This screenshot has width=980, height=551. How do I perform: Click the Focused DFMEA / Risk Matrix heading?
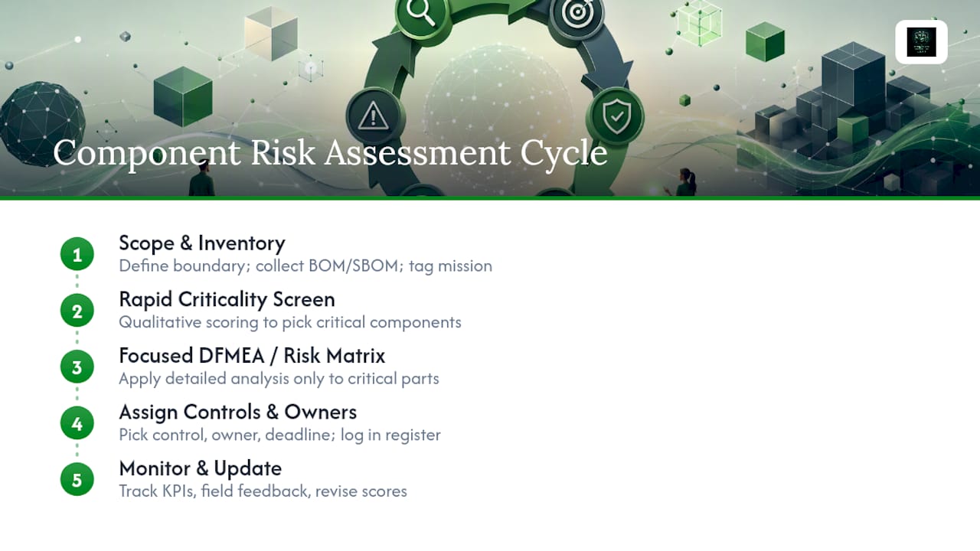pyautogui.click(x=252, y=356)
